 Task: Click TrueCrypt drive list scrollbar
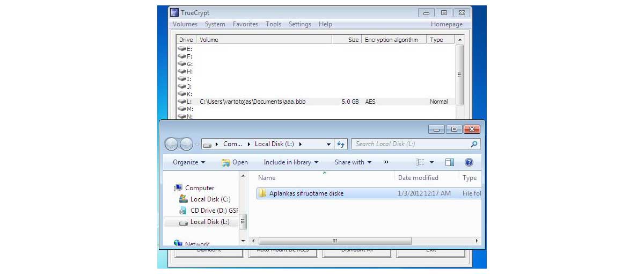(459, 75)
